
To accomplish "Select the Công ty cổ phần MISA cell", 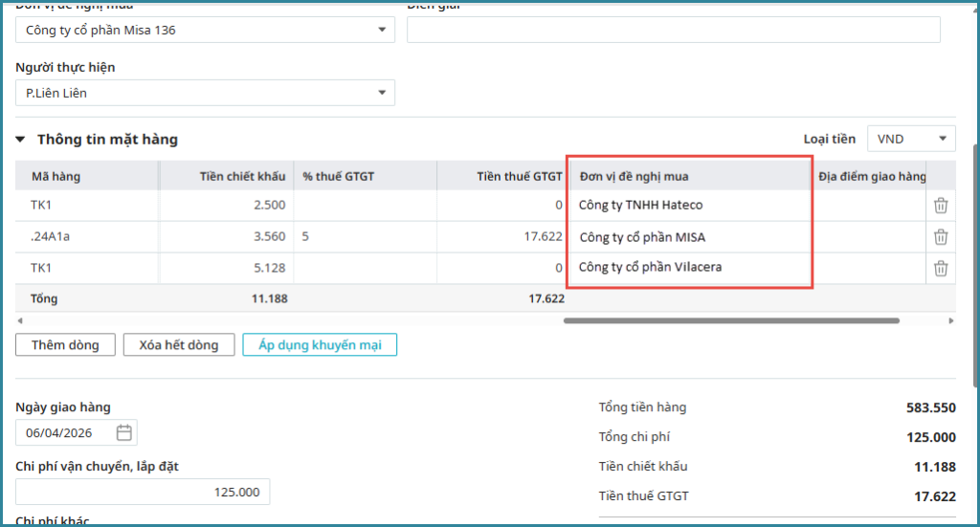I will click(x=691, y=236).
